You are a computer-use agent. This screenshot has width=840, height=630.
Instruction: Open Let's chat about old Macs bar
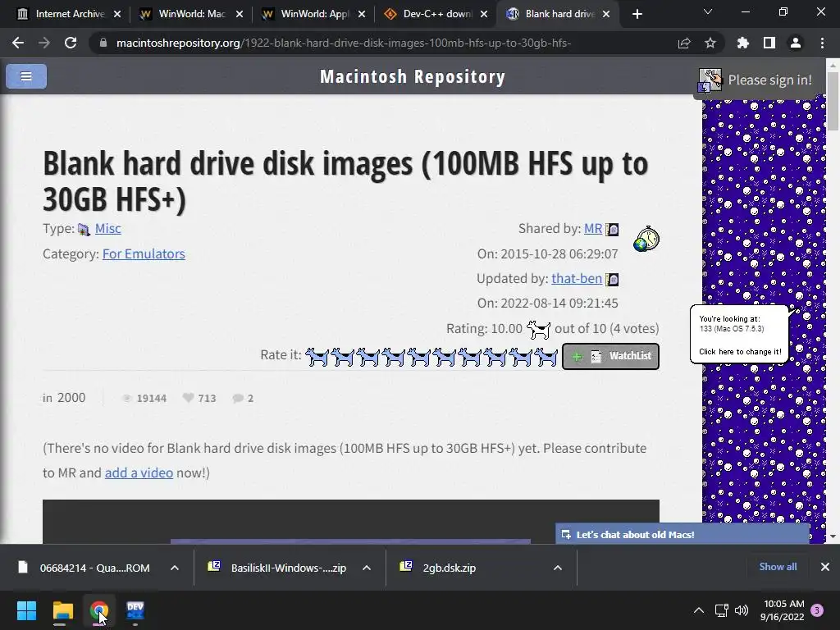[x=682, y=534]
